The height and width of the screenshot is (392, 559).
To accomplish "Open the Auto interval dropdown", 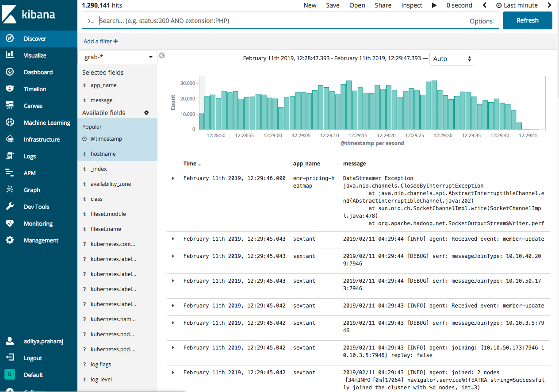I will 451,59.
